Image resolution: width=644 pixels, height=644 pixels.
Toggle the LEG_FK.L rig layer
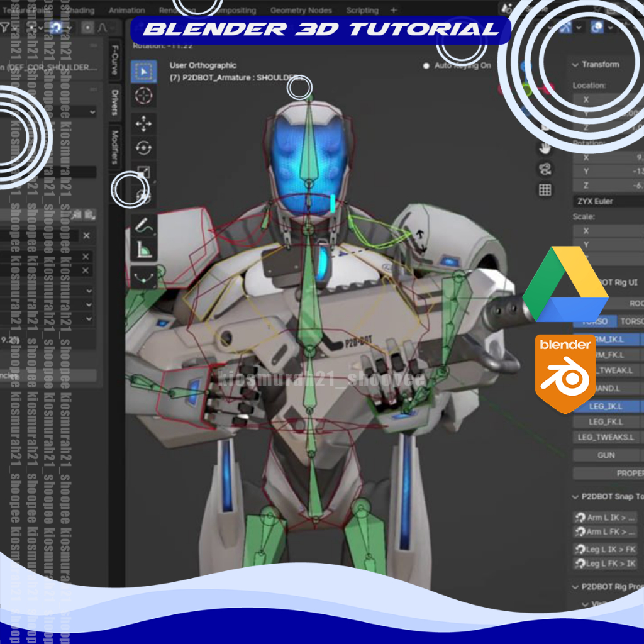(607, 422)
